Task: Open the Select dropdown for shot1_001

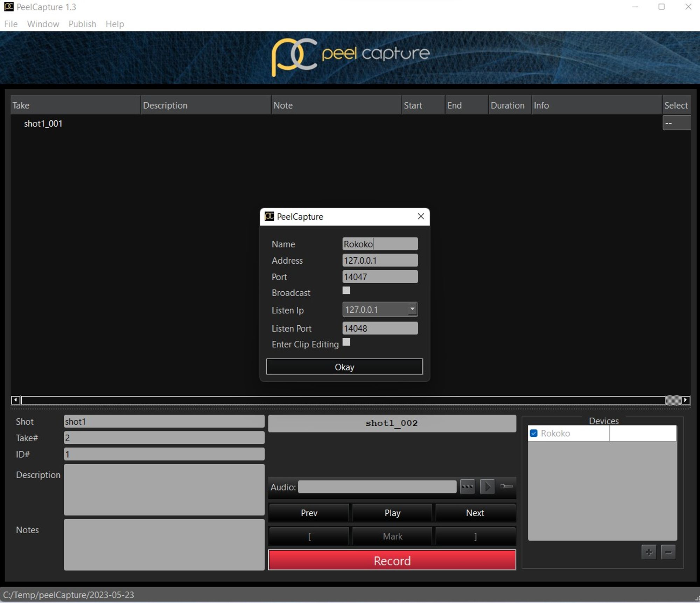Action: click(x=677, y=123)
